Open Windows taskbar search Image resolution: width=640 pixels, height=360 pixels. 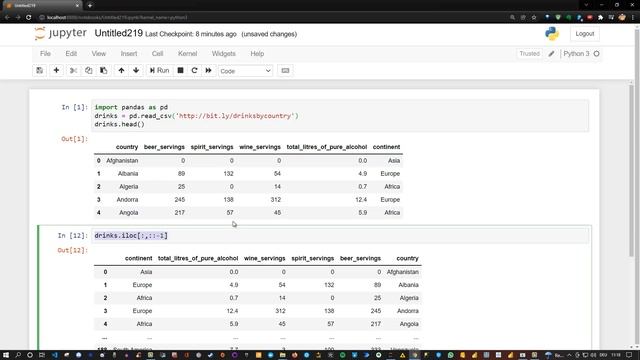click(18, 355)
